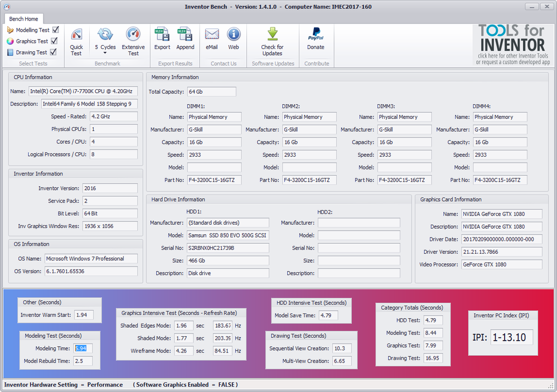Click the Drawing Test sheet icon
The width and height of the screenshot is (557, 392).
[x=10, y=52]
